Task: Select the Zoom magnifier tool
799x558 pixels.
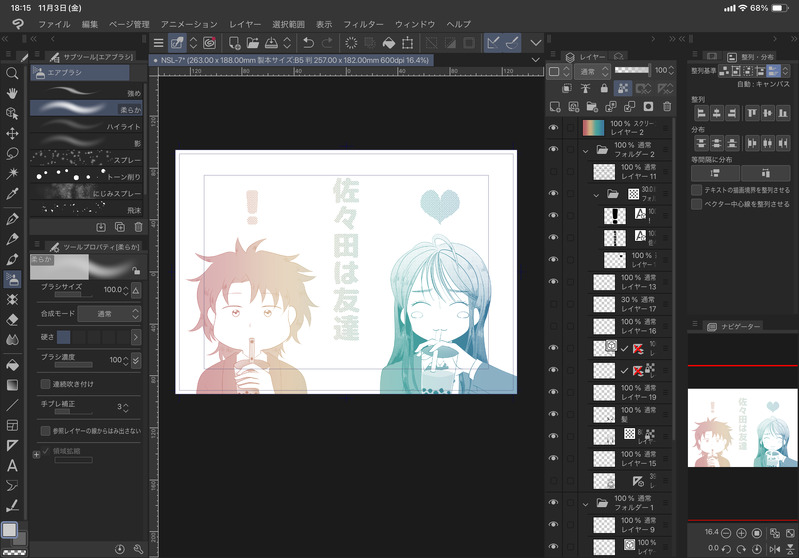Action: coord(12,73)
